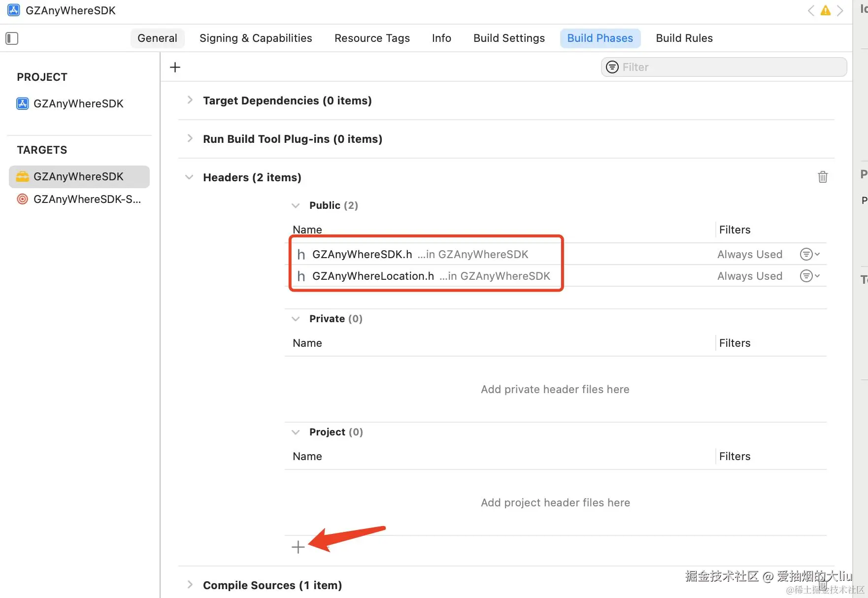
Task: Click the GZAnyWhereSDK framework target toolbox icon
Action: point(23,176)
